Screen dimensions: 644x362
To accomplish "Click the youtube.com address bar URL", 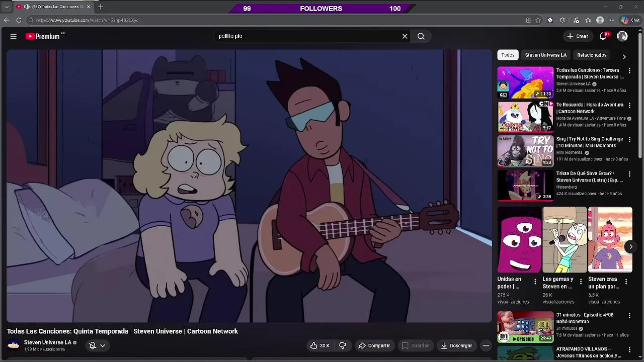I will tap(87, 20).
